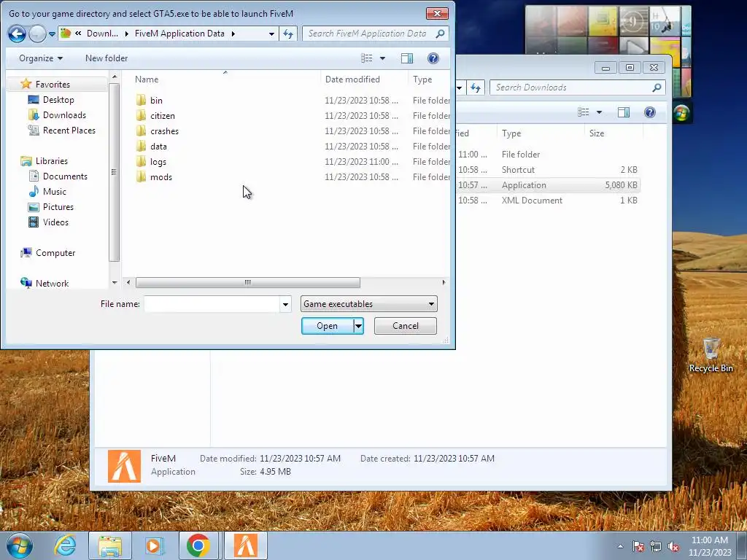Select Libraries in the navigation pane
The height and width of the screenshot is (560, 747).
[x=52, y=161]
